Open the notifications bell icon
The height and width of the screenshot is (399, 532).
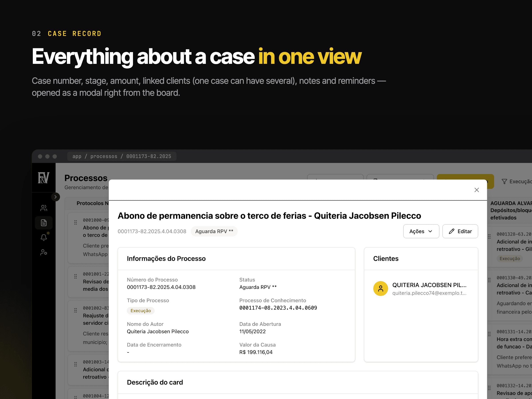pos(43,237)
